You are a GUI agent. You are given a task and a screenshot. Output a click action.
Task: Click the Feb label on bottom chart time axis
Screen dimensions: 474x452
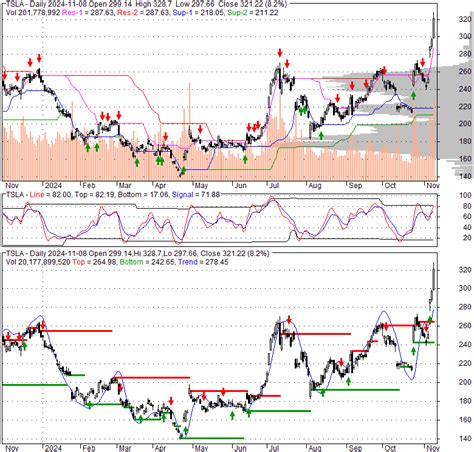click(89, 448)
